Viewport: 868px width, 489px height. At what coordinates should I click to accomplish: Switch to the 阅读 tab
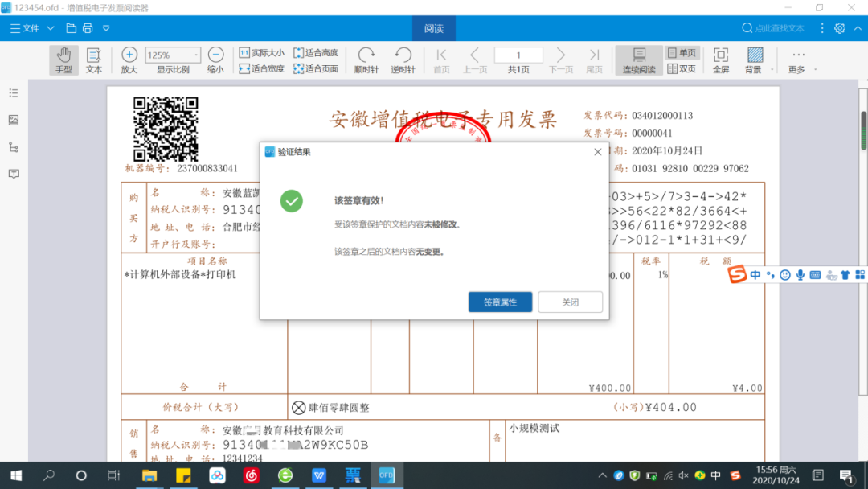click(x=434, y=28)
